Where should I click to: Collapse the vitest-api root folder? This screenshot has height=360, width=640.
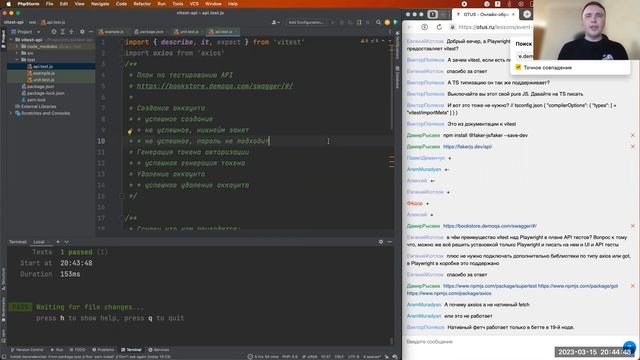pyautogui.click(x=12, y=40)
